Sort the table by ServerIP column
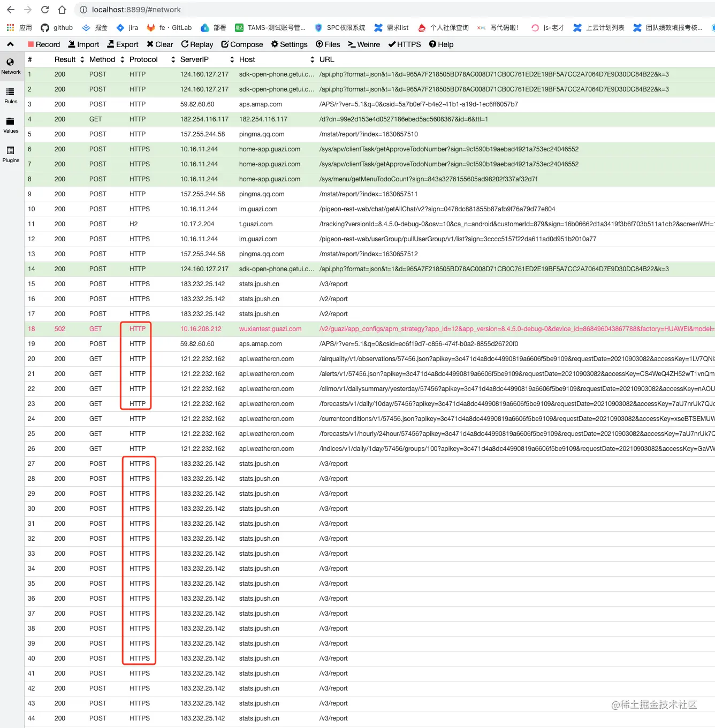The height and width of the screenshot is (728, 715). 208,59
